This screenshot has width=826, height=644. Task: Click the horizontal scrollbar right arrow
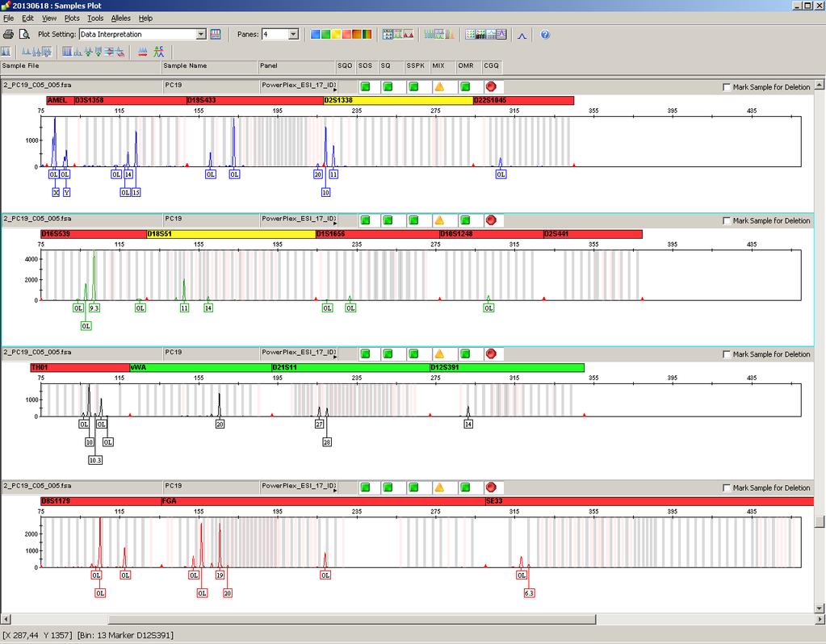click(820, 619)
